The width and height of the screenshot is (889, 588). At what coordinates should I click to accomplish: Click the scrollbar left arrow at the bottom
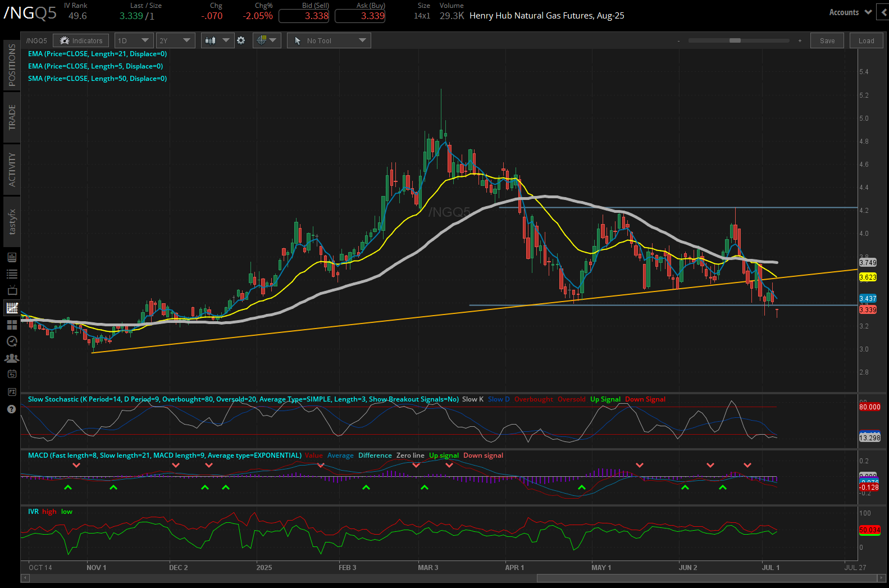pos(25,578)
